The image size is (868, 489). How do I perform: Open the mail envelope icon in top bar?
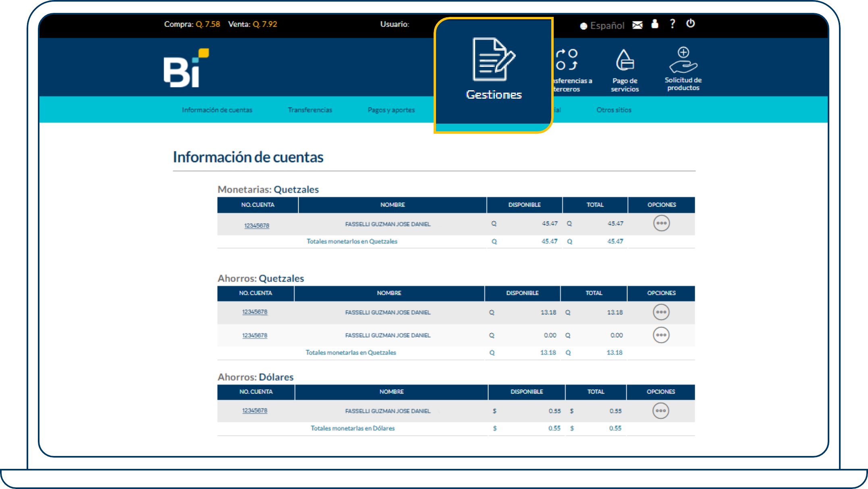tap(638, 25)
